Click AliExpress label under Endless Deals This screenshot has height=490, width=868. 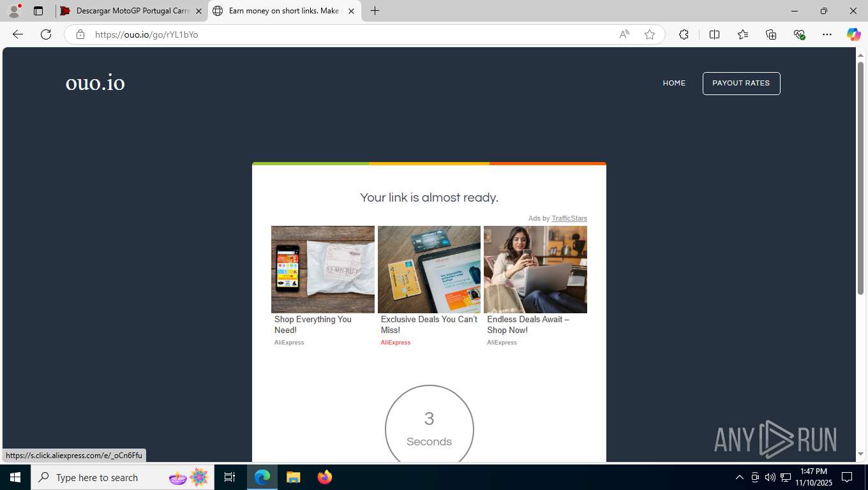point(502,343)
